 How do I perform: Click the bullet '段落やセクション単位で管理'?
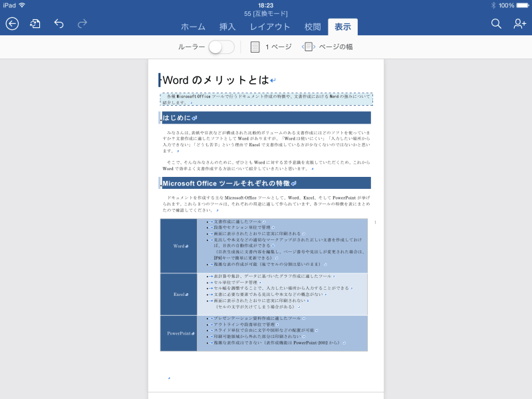[241, 227]
